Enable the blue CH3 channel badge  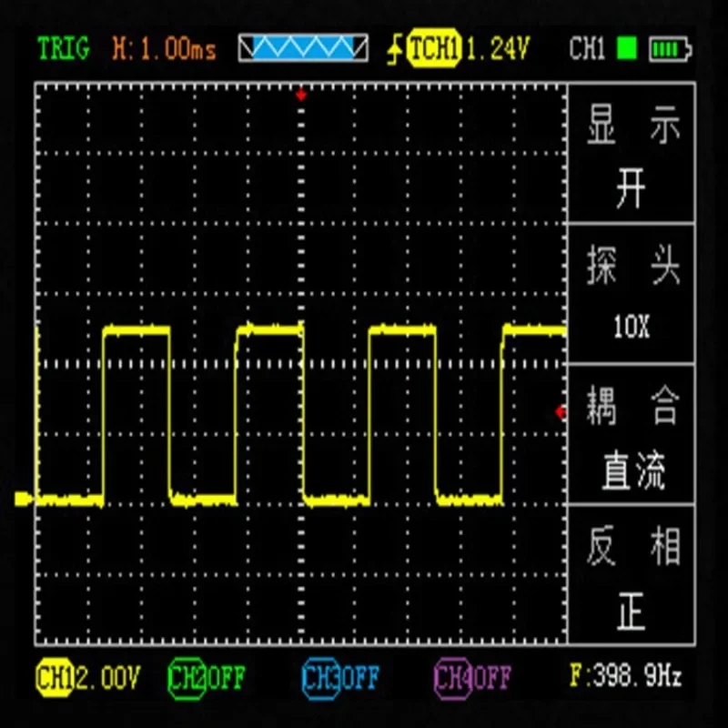click(320, 678)
